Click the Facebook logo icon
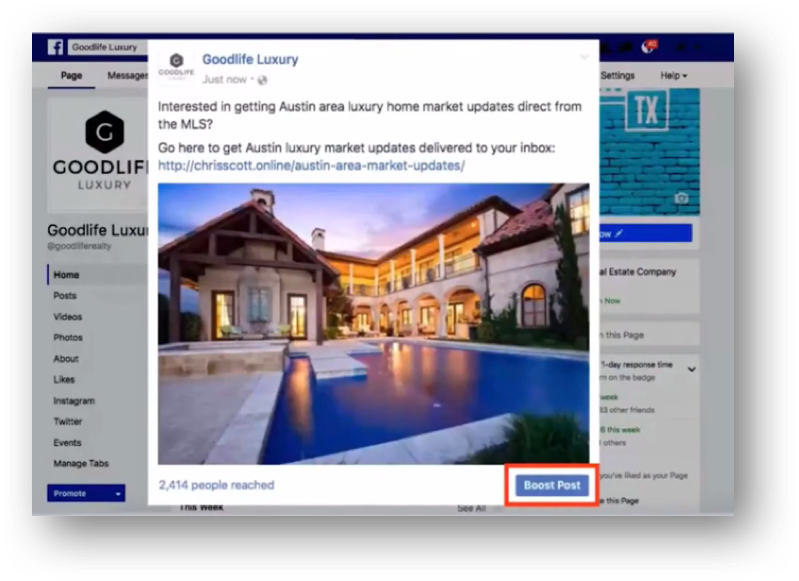The height and width of the screenshot is (581, 799). coord(55,47)
